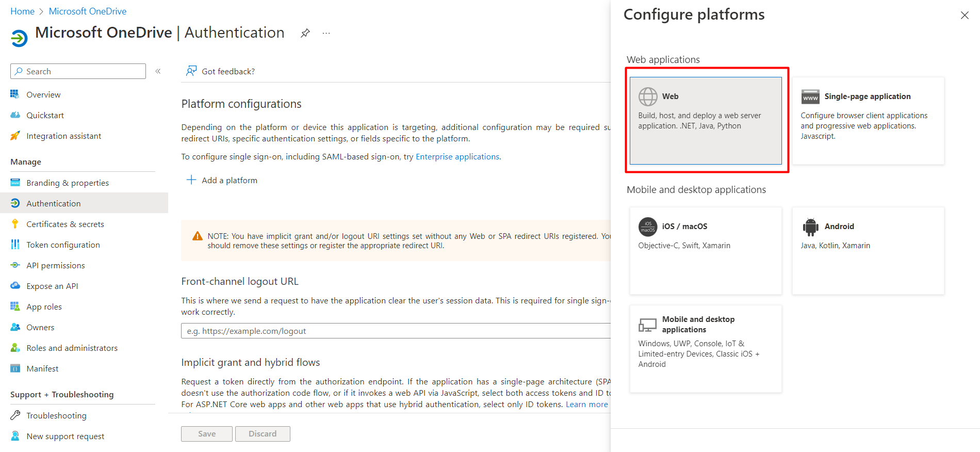Select the Mobile and desktop applications device icon
This screenshot has width=980, height=452.
point(648,325)
